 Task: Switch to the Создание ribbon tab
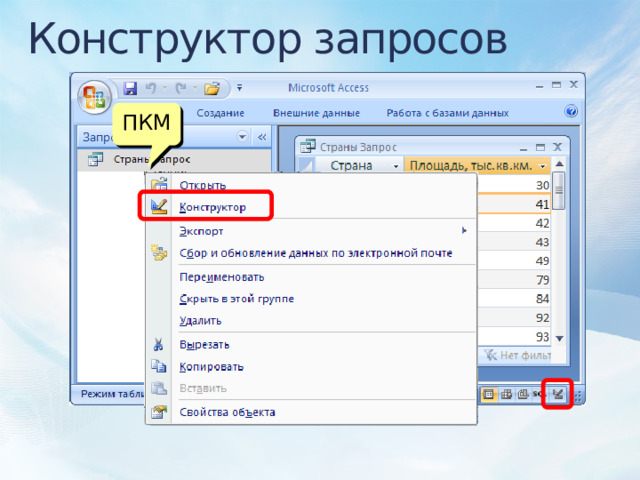220,113
